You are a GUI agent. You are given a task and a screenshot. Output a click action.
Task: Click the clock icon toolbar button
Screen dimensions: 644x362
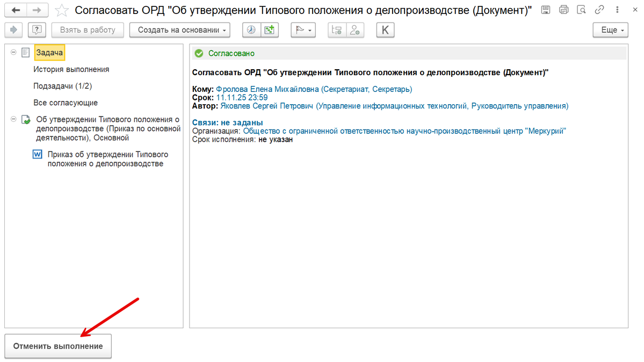251,30
